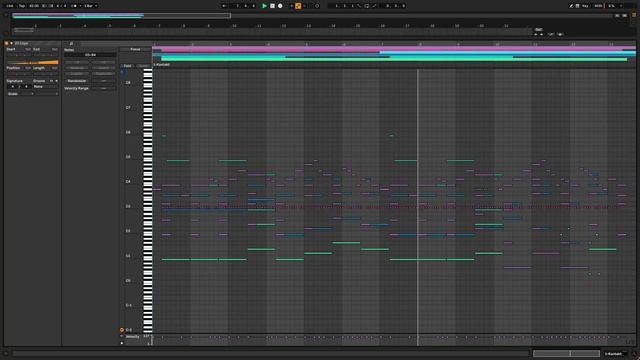Open the Scale root note dropdown

click(x=28, y=93)
